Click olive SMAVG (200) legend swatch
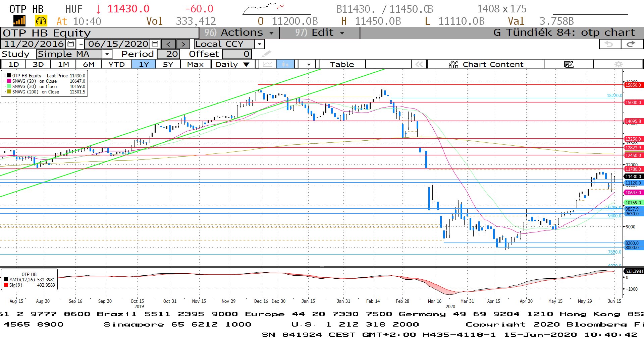Viewport: 644px width, 348px height. coord(9,92)
